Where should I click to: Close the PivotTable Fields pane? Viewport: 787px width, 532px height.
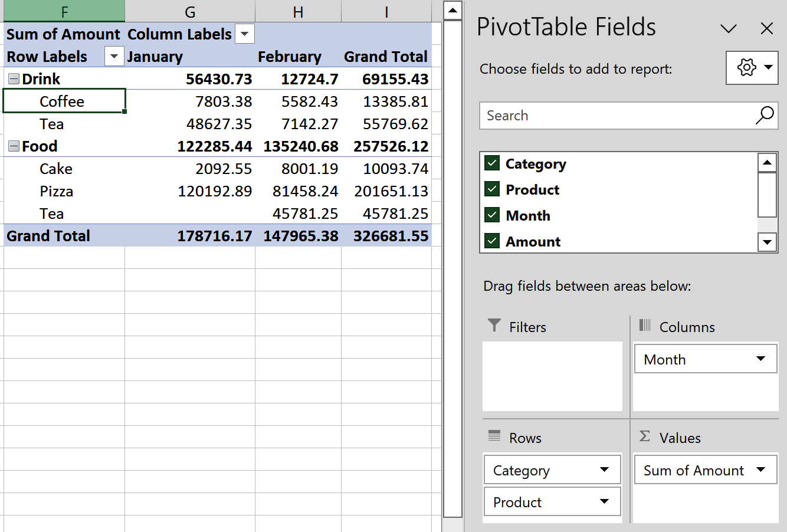tap(766, 28)
